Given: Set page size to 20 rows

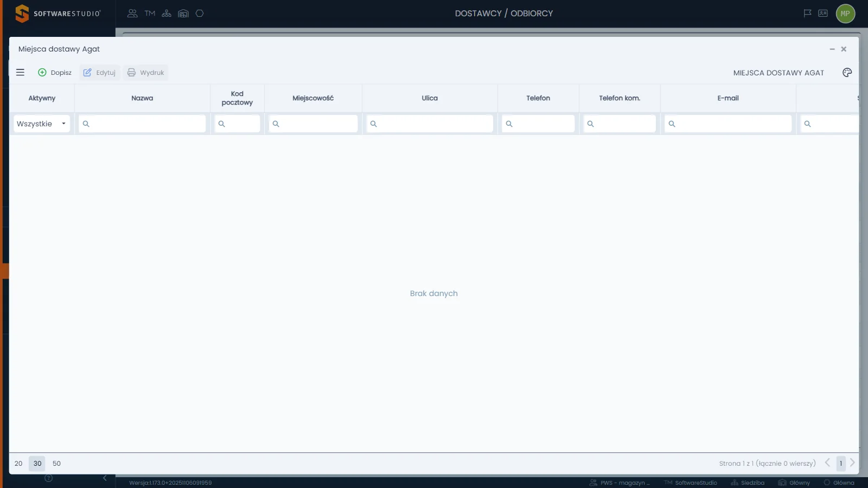Looking at the screenshot, I should 18,464.
